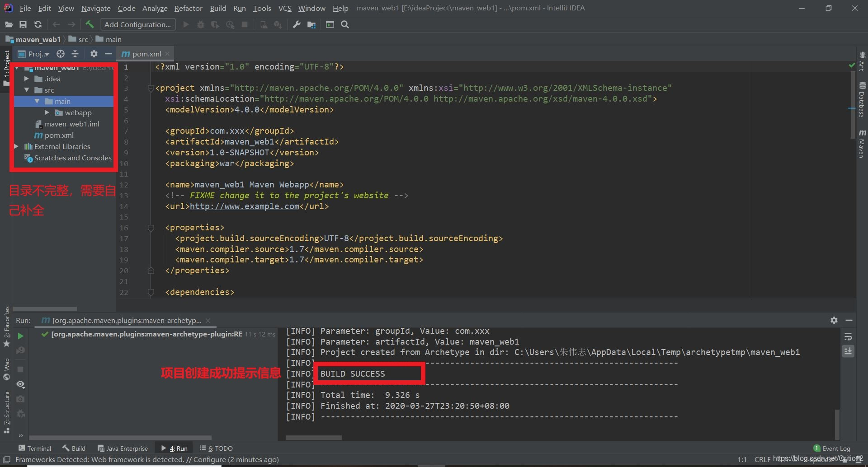Image resolution: width=868 pixels, height=467 pixels.
Task: Click the Save All toolbar icon
Action: 23,24
